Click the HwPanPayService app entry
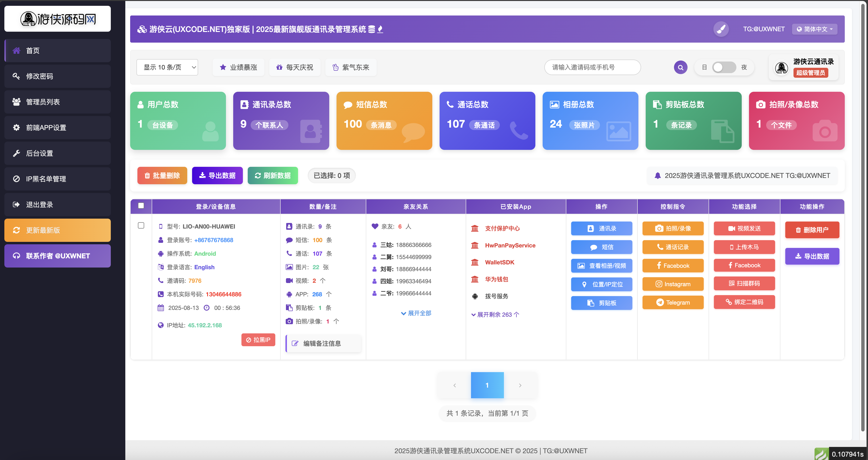Image resolution: width=868 pixels, height=460 pixels. coord(510,245)
